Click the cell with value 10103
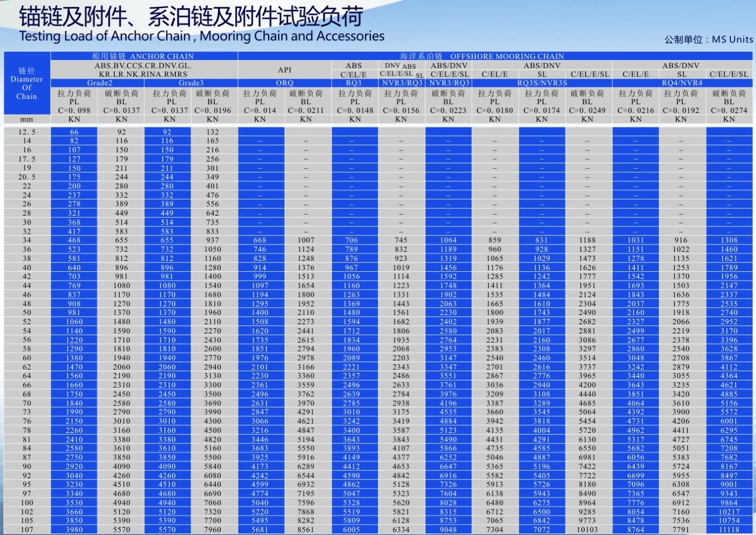Image resolution: width=756 pixels, height=535 pixels. [587, 530]
